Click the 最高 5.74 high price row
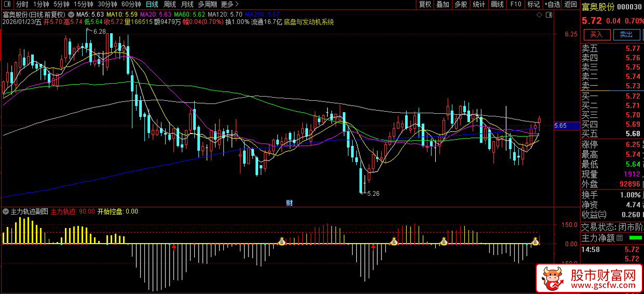644x294 pixels. (x=612, y=155)
